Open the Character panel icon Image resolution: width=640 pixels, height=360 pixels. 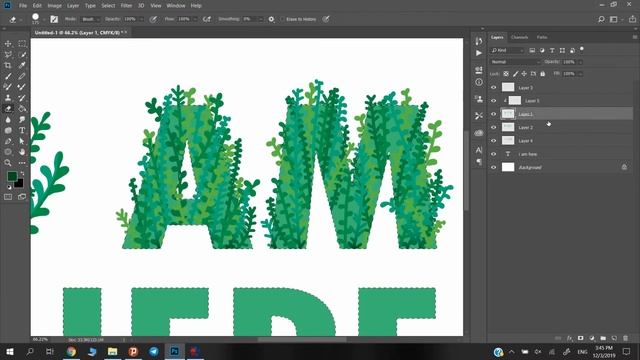point(479,150)
